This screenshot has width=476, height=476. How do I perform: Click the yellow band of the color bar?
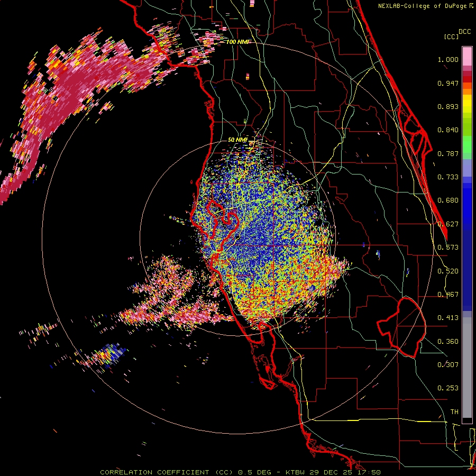click(467, 104)
